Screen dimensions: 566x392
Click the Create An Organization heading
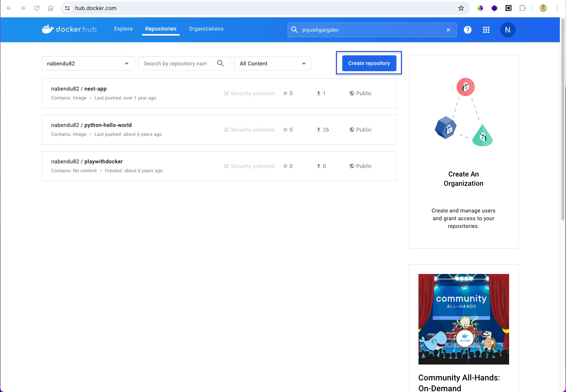tap(463, 179)
